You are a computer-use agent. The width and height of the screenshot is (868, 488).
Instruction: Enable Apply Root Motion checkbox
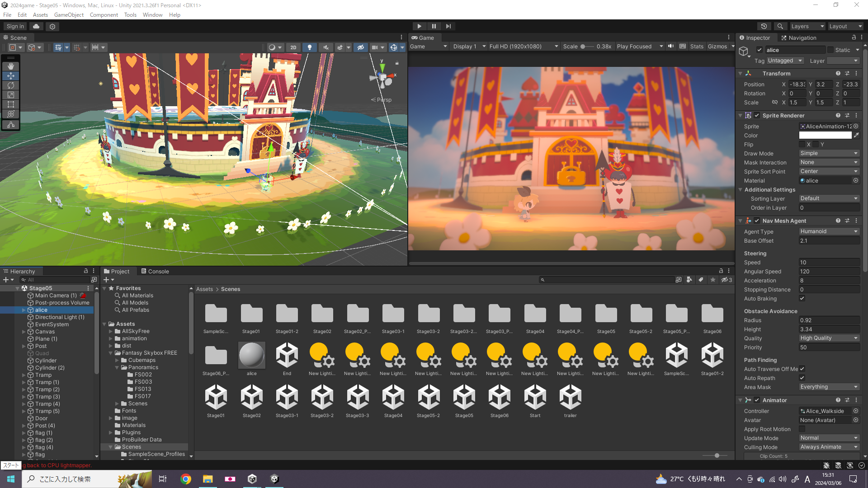pos(802,429)
